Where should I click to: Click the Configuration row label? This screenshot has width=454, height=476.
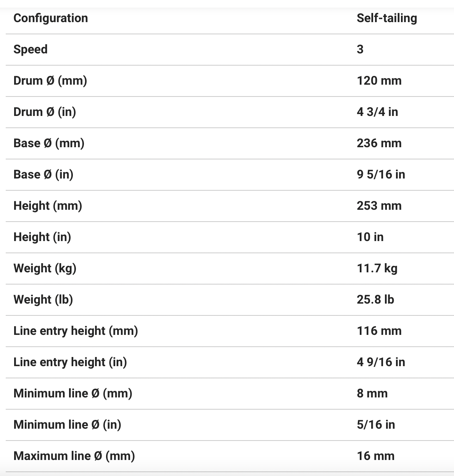pyautogui.click(x=51, y=18)
